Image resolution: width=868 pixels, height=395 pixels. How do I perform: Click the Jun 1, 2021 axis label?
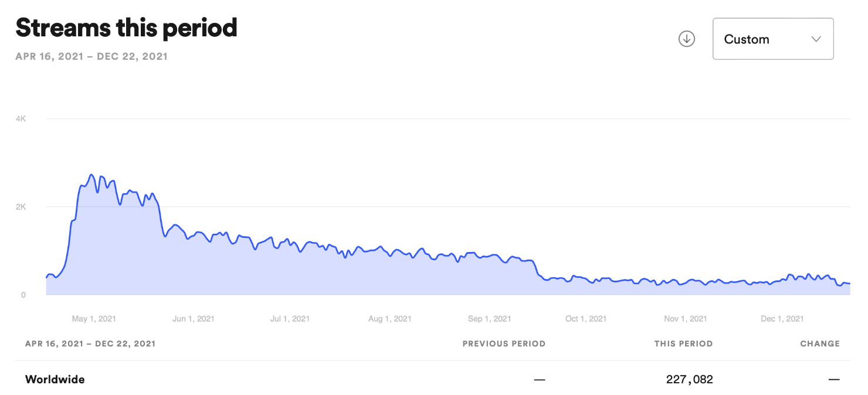pos(193,319)
